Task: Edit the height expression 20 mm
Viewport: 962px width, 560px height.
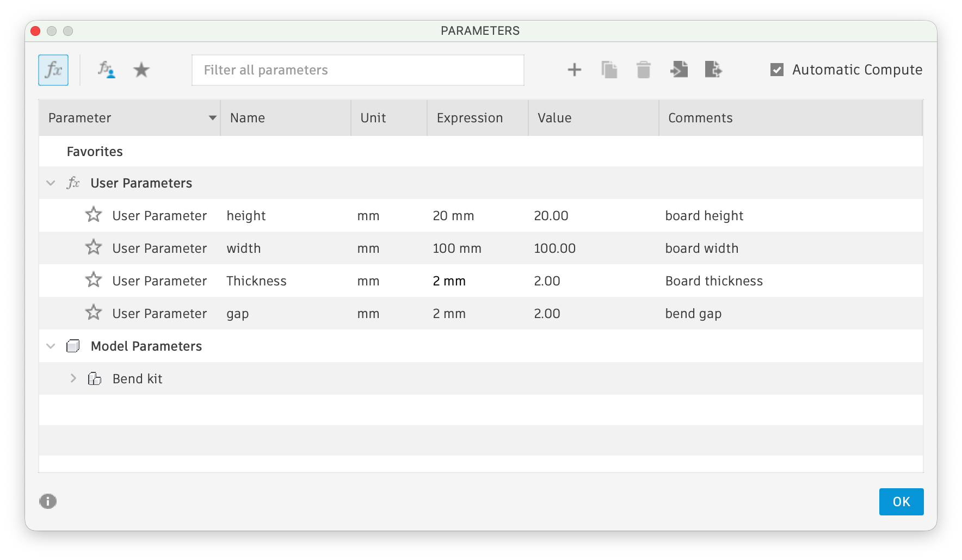Action: [x=453, y=216]
